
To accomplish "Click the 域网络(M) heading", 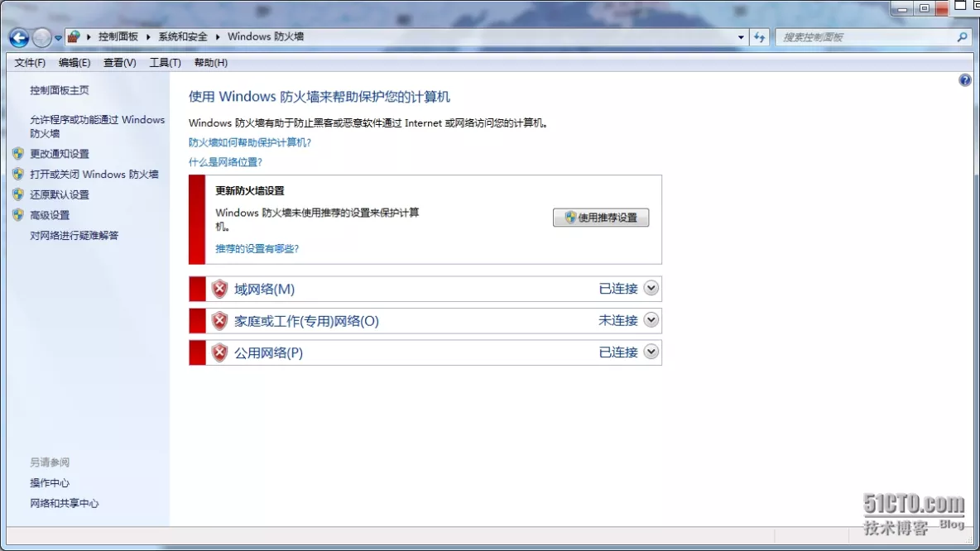I will coord(264,289).
